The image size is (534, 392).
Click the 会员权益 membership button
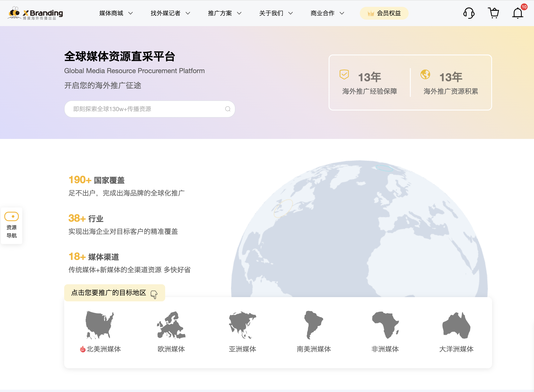[x=384, y=13]
